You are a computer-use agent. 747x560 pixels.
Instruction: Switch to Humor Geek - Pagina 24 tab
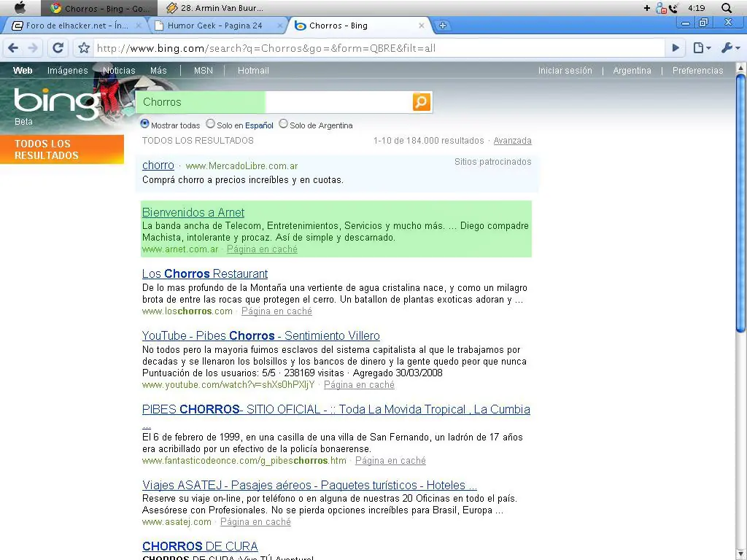coord(214,26)
